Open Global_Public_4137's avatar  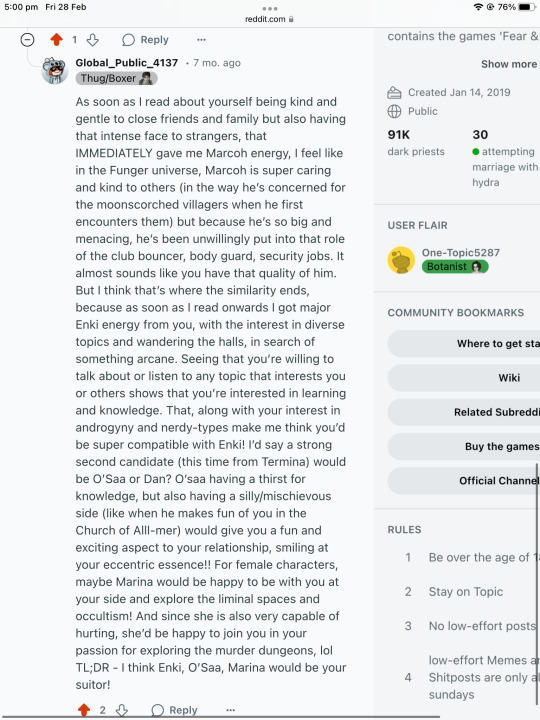tap(55, 71)
